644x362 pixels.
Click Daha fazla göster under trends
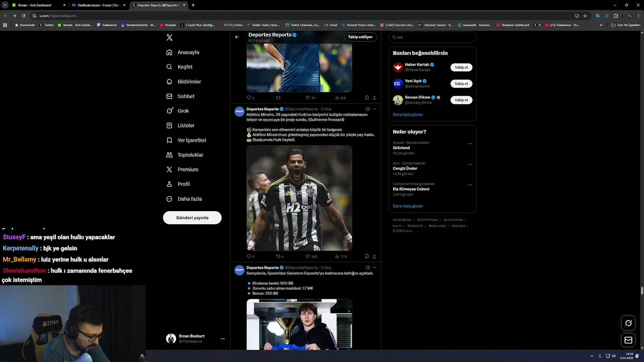pos(408,206)
